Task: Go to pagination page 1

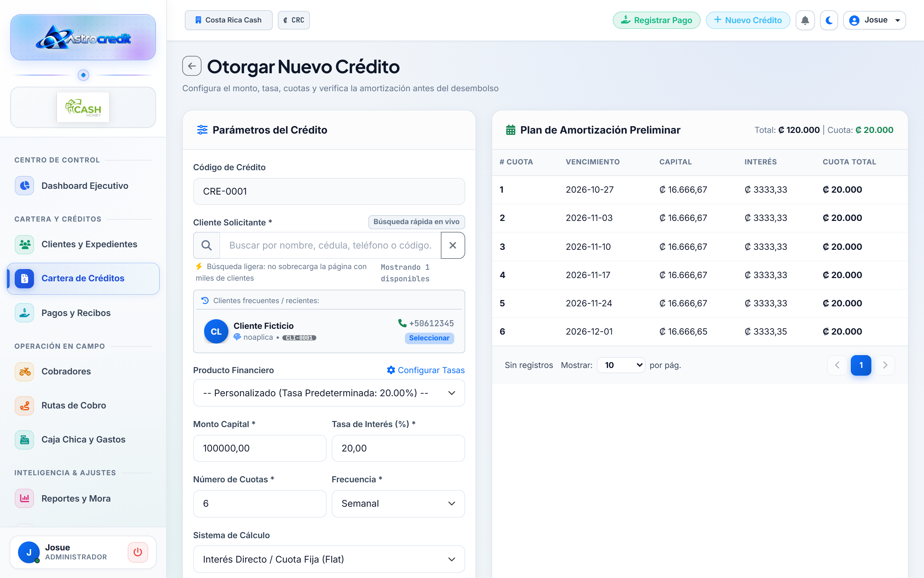Action: click(x=861, y=365)
